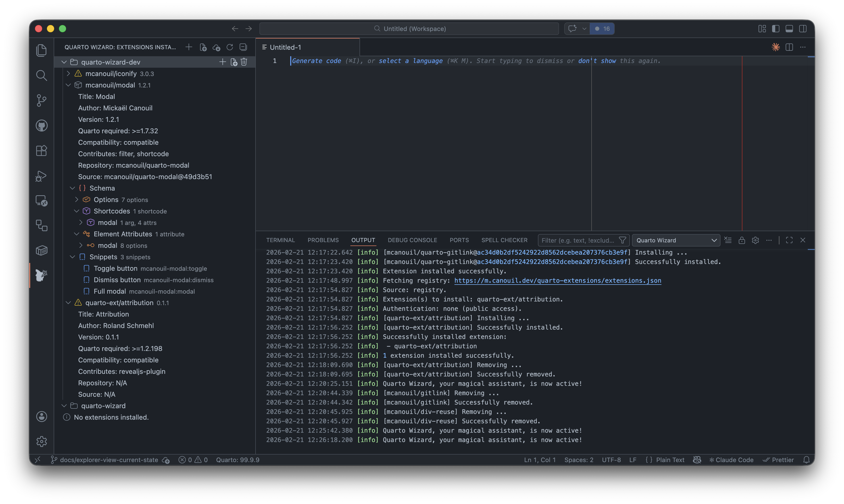844x504 pixels.
Task: Click refresh icon in Extensions Installed header
Action: (x=230, y=47)
